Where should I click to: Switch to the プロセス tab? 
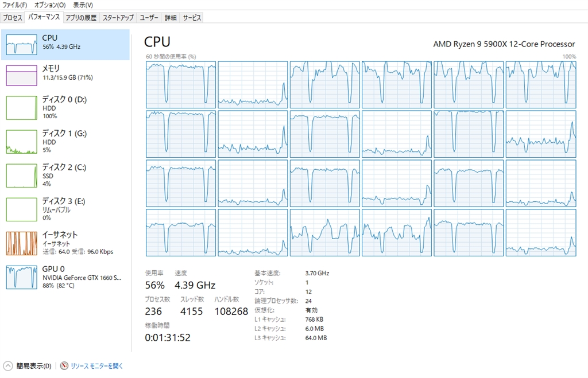point(13,18)
